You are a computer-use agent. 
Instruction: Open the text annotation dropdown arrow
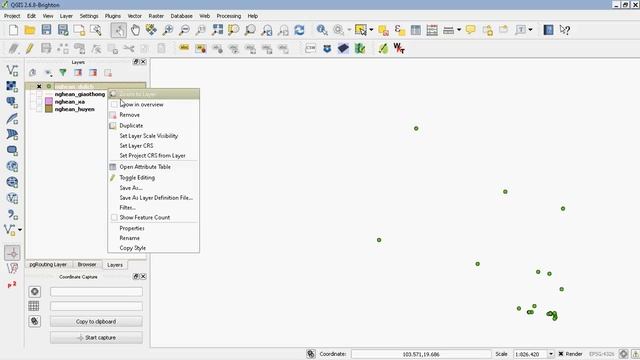pyautogui.click(x=530, y=30)
